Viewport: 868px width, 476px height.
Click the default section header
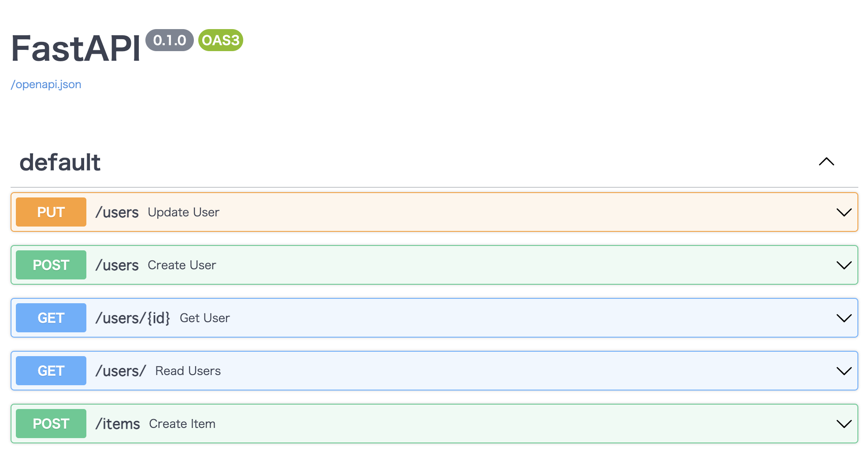tap(60, 162)
